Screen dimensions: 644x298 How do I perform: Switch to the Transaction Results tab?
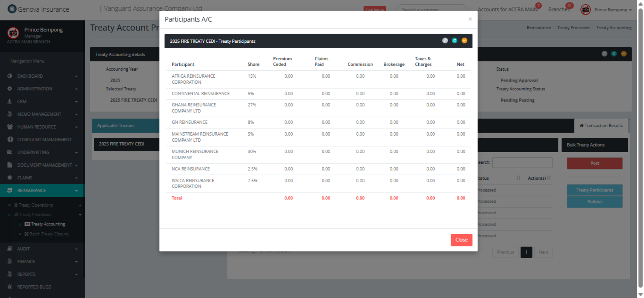coord(601,126)
